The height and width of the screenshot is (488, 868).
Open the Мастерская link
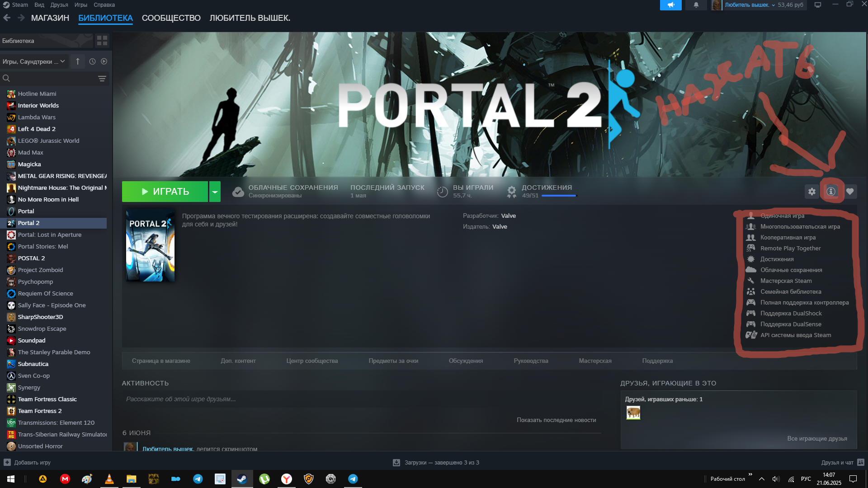pos(595,361)
